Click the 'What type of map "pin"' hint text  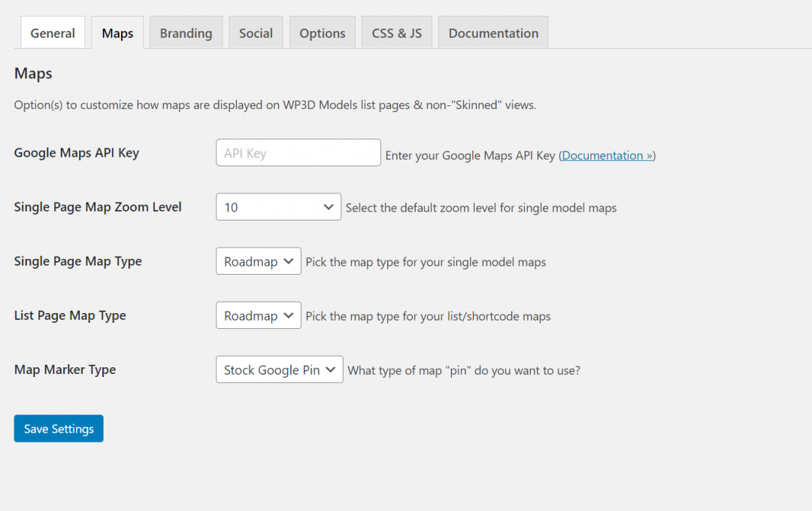(464, 370)
